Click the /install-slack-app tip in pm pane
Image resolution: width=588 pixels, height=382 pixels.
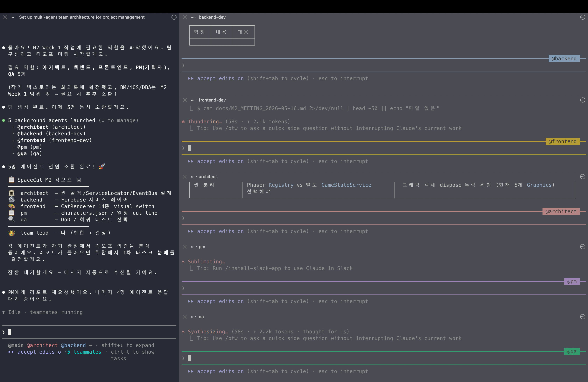[275, 268]
